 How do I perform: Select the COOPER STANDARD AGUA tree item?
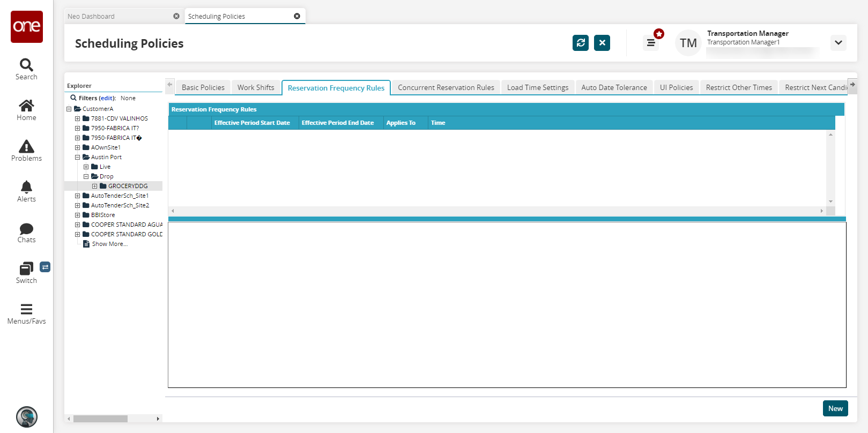(127, 225)
